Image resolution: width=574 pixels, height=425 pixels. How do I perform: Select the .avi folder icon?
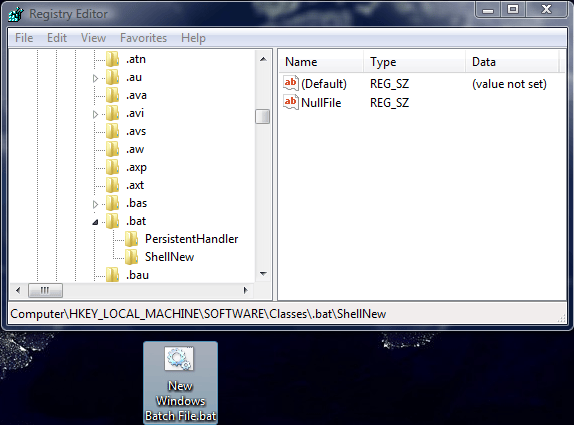click(x=112, y=113)
